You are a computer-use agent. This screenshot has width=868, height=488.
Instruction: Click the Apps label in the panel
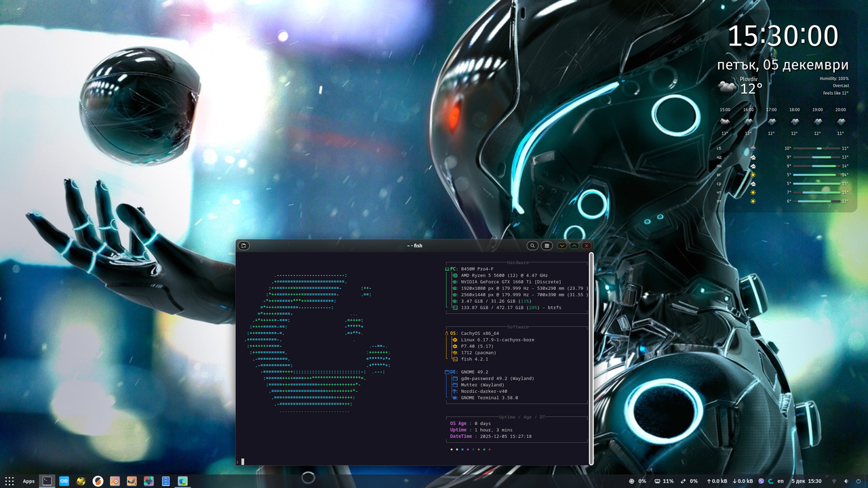click(28, 481)
